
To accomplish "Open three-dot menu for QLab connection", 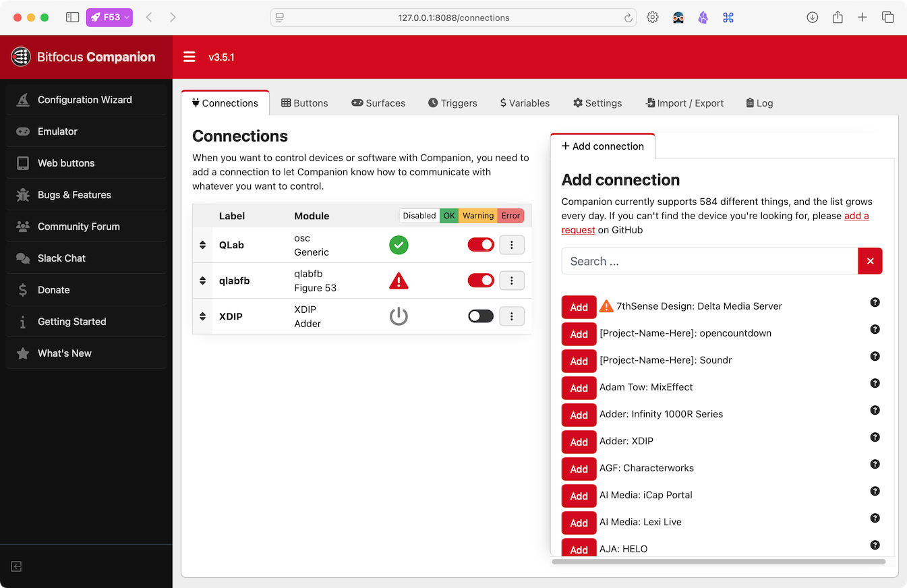I will (512, 245).
